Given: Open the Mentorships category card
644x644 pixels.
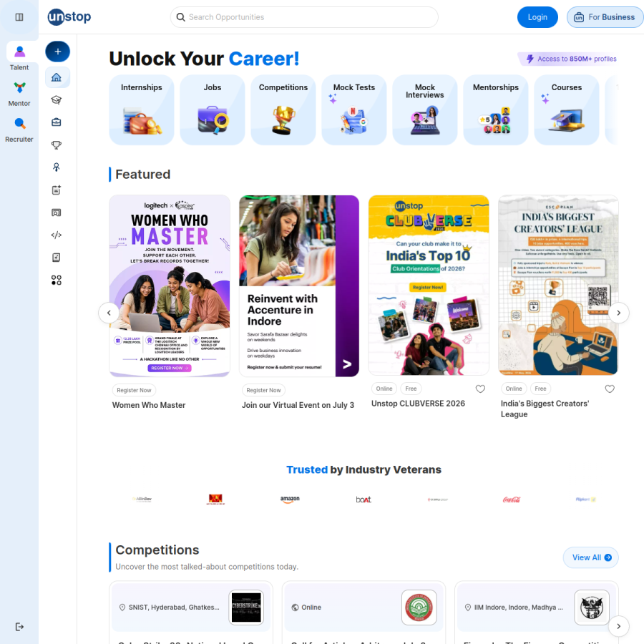Looking at the screenshot, I should point(496,109).
